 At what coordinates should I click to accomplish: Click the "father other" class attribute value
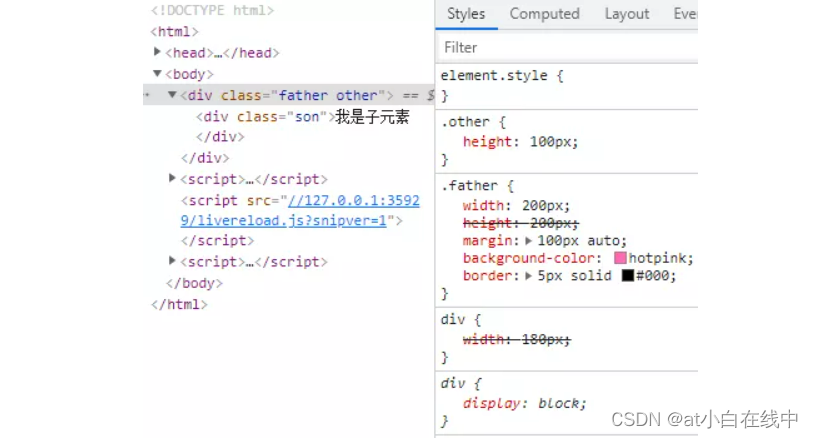[328, 95]
